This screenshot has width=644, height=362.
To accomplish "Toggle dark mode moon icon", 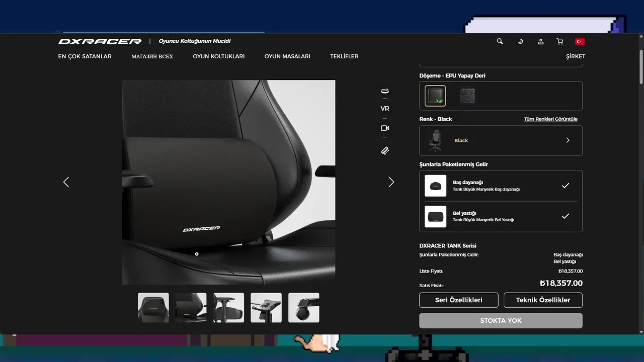I will pos(520,41).
